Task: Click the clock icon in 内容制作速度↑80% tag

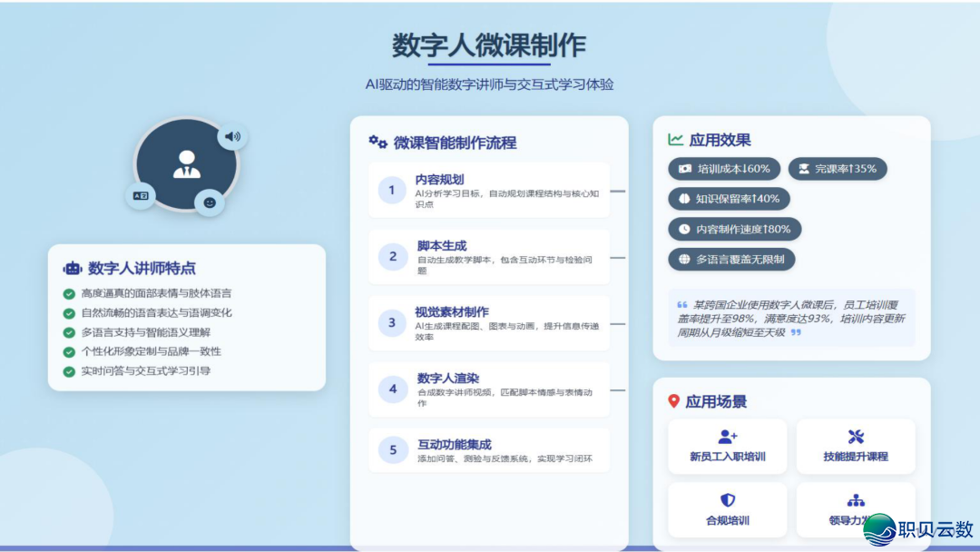Action: pos(684,229)
